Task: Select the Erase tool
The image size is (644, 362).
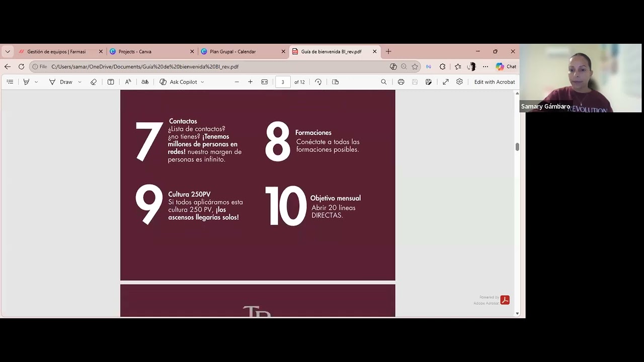Action: (x=94, y=82)
